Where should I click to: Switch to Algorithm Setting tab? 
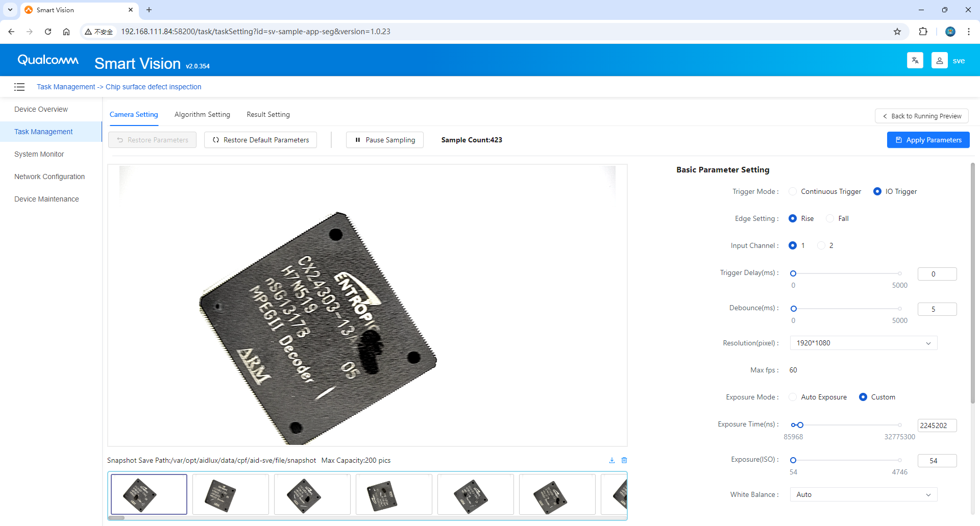(x=202, y=114)
